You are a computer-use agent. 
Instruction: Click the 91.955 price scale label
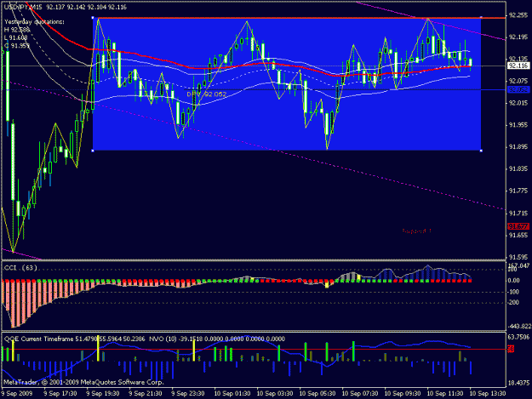pyautogui.click(x=518, y=125)
